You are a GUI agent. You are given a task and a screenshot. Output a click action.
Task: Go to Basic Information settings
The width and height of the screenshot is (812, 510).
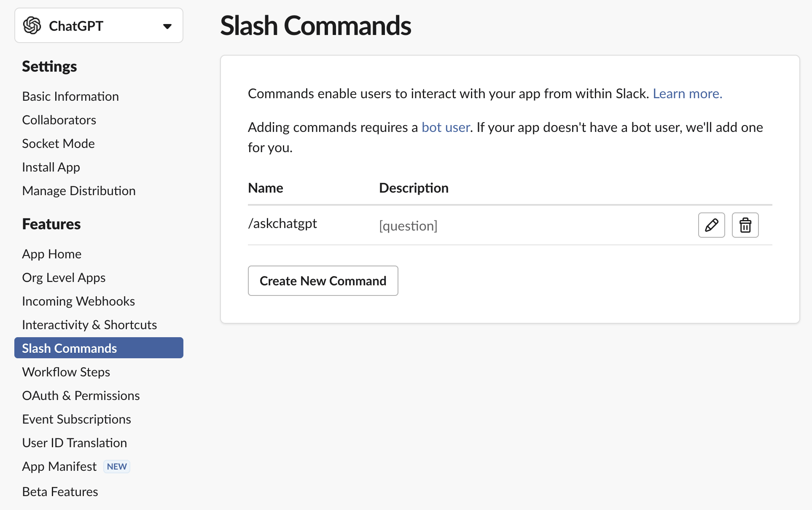tap(70, 97)
